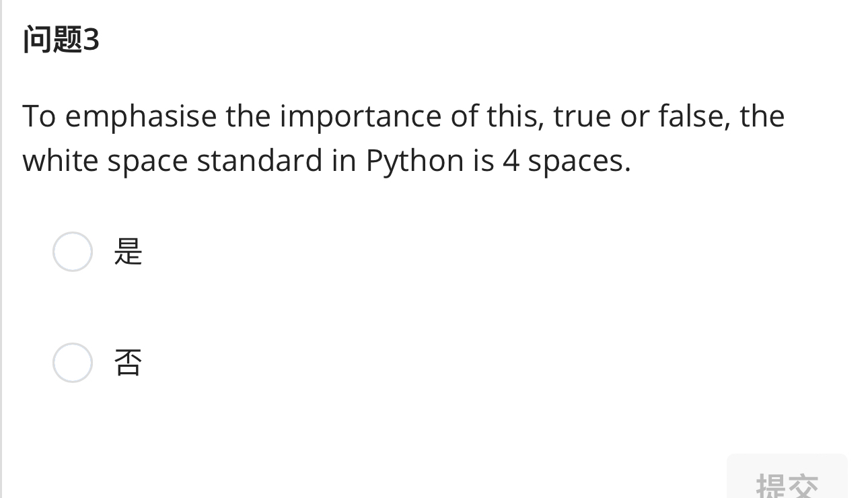This screenshot has height=498, width=868.
Task: Mark the first answer option as selected
Action: (72, 252)
